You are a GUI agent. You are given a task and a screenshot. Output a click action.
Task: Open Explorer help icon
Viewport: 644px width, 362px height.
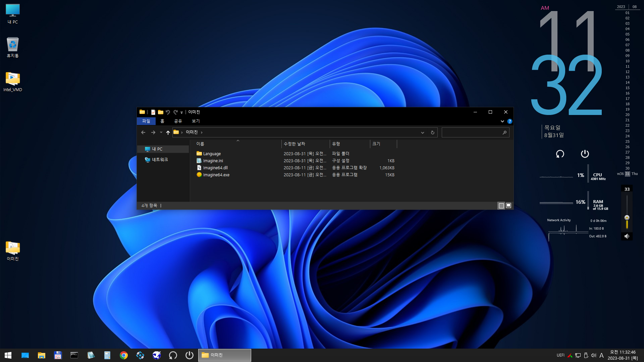[510, 121]
